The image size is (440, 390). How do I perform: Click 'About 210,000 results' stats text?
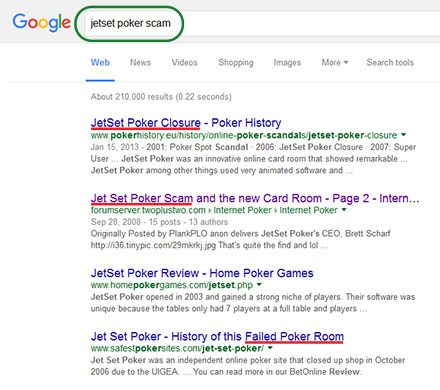coord(161,97)
